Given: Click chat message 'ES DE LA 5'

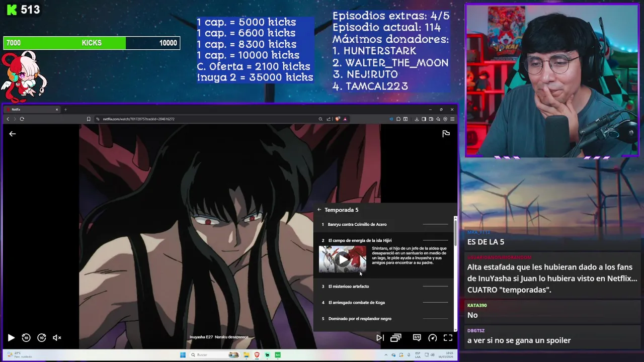Looking at the screenshot, I should (486, 242).
